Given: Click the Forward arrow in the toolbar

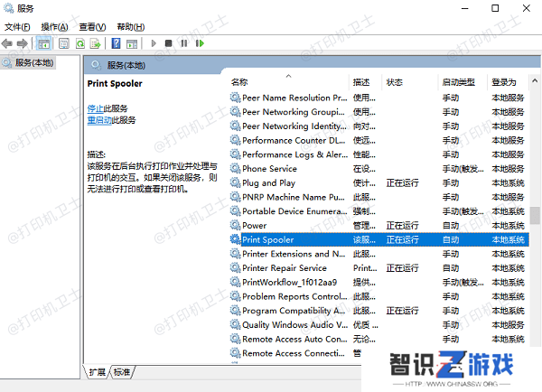Looking at the screenshot, I should pos(22,42).
